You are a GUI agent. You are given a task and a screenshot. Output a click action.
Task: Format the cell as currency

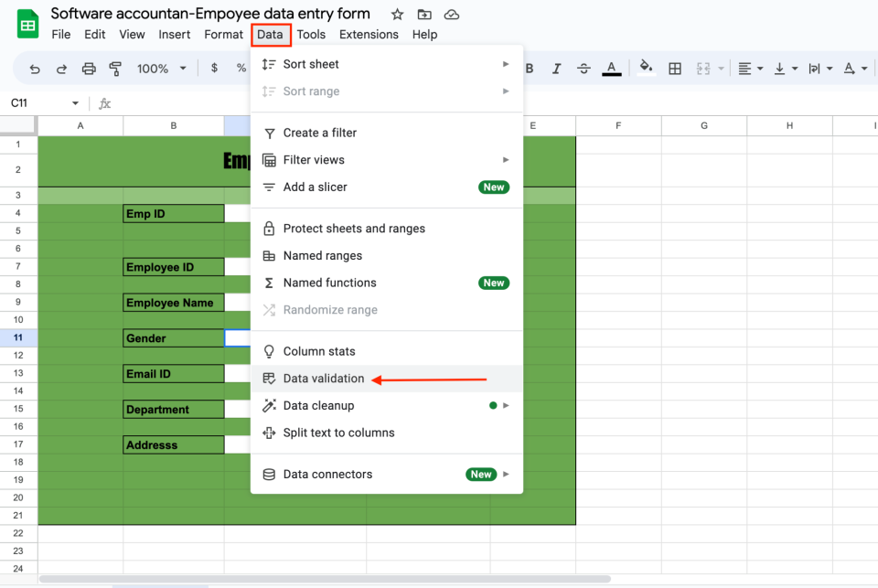(x=214, y=69)
